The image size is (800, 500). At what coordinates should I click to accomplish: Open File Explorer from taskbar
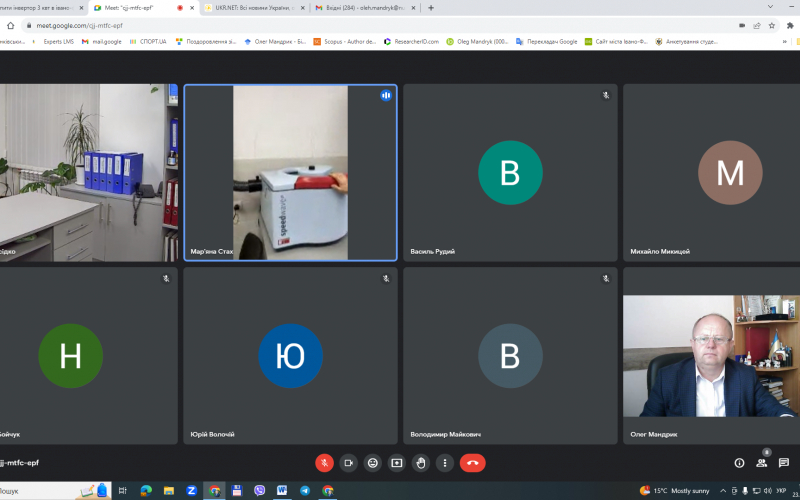point(169,491)
